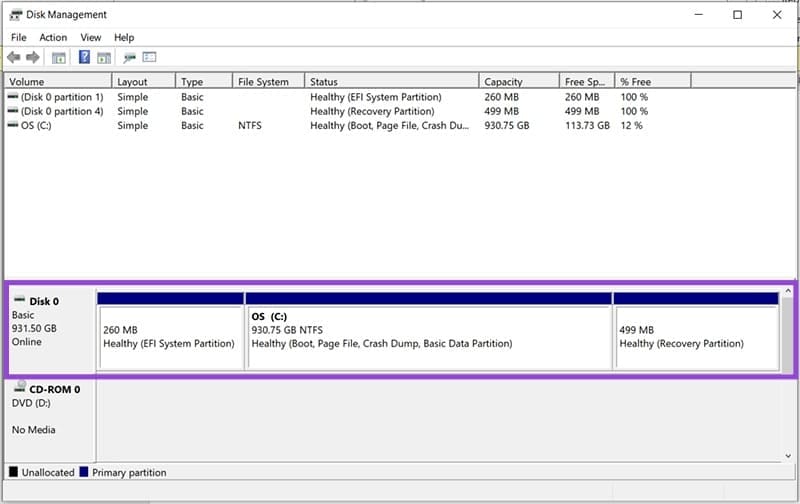Click the black Unallocated legend swatch
This screenshot has height=504, width=800.
(13, 472)
